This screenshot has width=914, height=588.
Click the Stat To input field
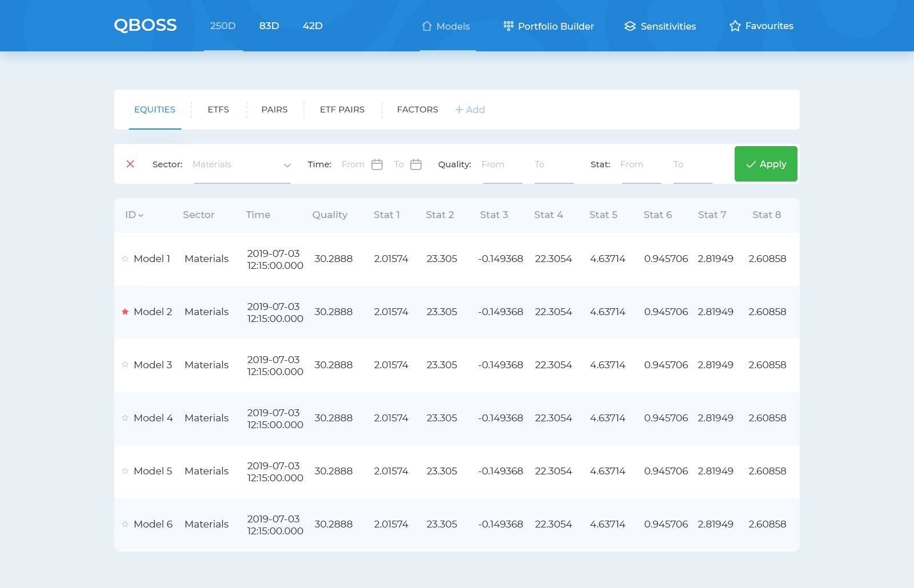coord(692,164)
